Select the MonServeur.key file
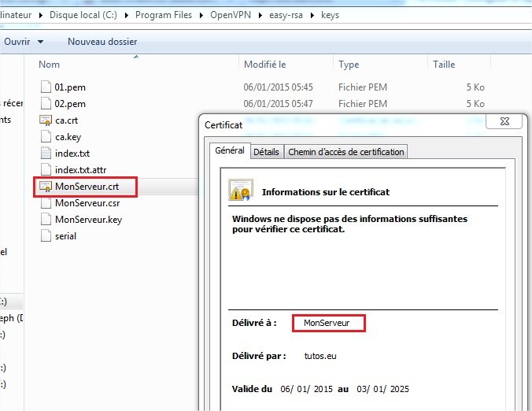This screenshot has width=532, height=411. 87,220
